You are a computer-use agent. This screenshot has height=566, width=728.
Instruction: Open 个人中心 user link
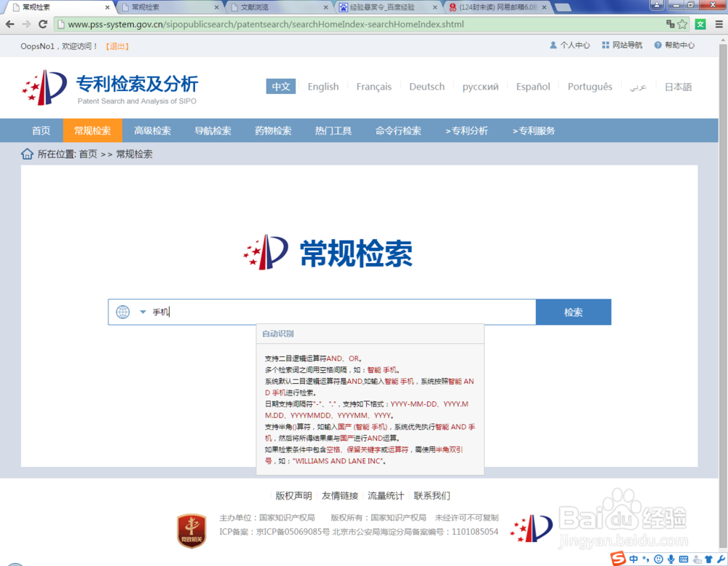click(570, 45)
